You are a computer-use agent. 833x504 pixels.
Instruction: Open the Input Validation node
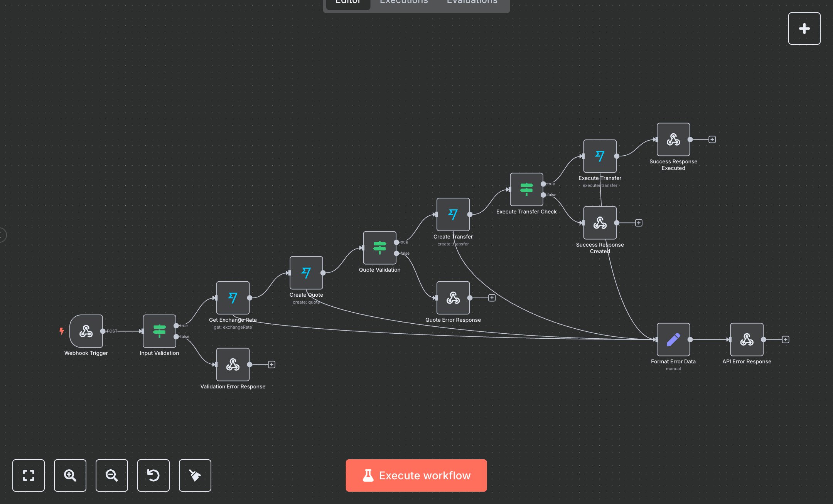click(x=159, y=331)
